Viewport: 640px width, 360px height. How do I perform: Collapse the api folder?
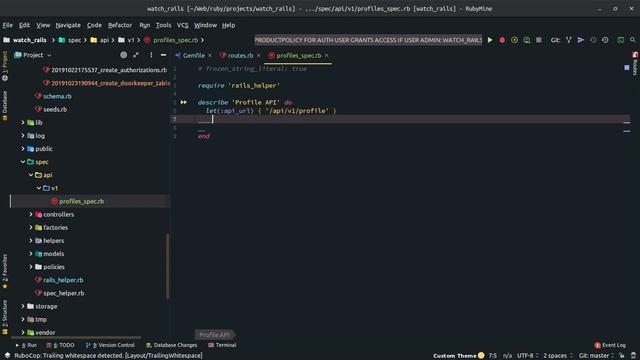click(x=31, y=175)
